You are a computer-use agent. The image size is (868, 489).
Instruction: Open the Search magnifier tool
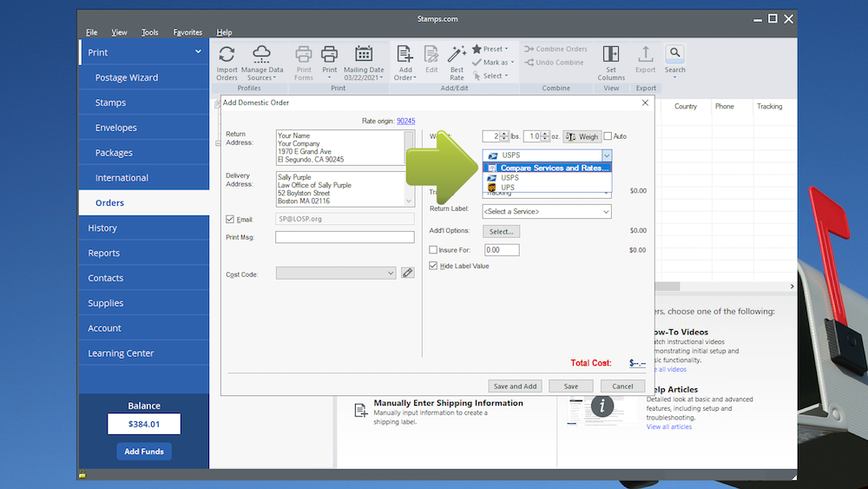(674, 54)
